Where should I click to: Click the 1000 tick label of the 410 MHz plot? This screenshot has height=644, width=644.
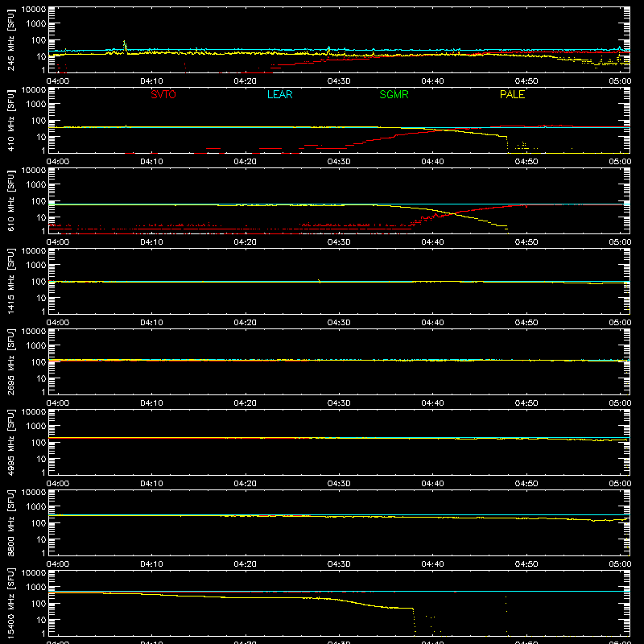pos(36,104)
